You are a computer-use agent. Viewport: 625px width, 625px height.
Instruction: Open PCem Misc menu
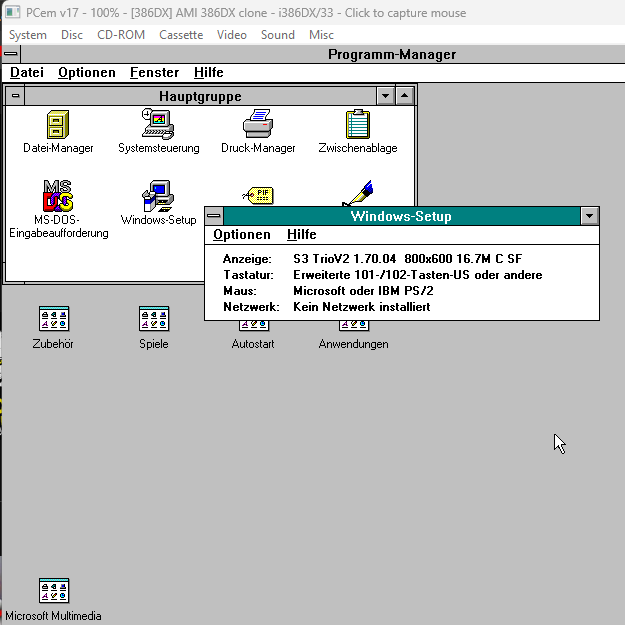click(x=321, y=35)
